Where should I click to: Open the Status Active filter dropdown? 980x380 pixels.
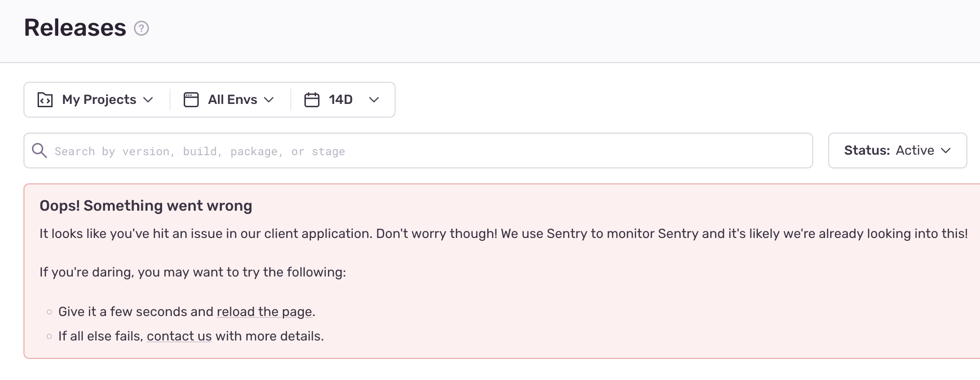click(x=896, y=150)
